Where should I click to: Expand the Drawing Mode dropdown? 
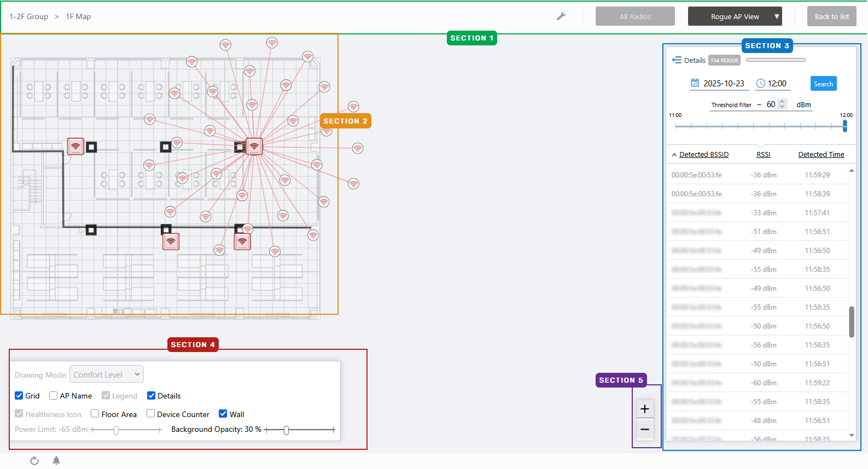pos(107,374)
